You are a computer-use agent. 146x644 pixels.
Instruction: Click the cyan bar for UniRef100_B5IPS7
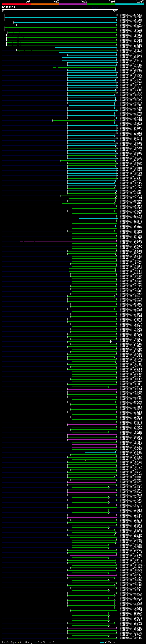[x=98, y=218]
